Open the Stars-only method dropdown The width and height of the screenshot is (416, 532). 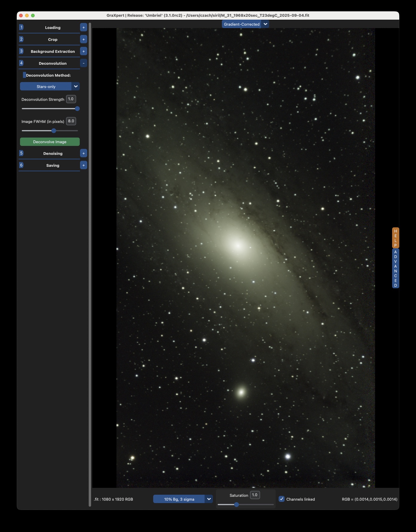click(x=76, y=87)
